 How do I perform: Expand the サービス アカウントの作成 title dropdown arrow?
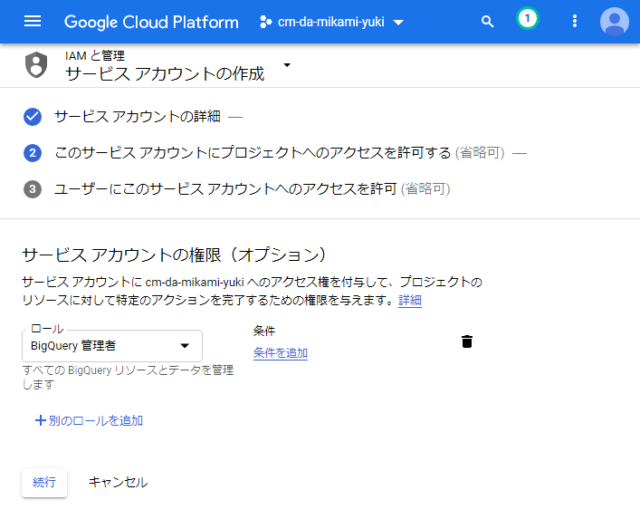click(287, 65)
